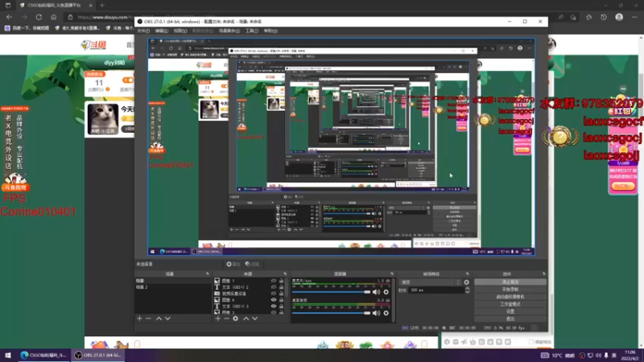Open Edge favorites star icon
Image resolution: width=644 pixels, height=362 pixels.
[589, 17]
